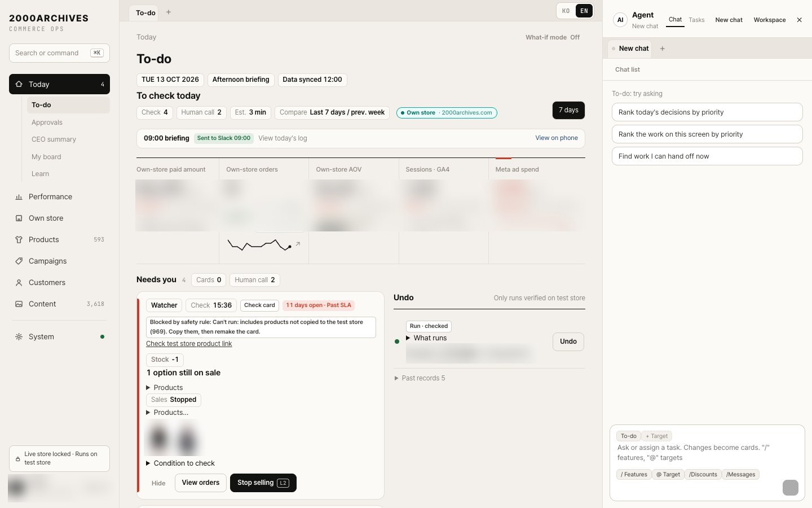This screenshot has width=812, height=508.
Task: Expand the Products… disclosure below Sales Stopped
Action: coord(167,413)
